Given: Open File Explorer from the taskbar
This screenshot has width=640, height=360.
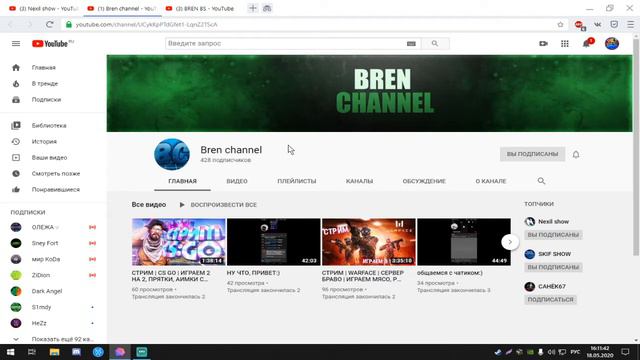Looking at the screenshot, I should click(x=54, y=352).
